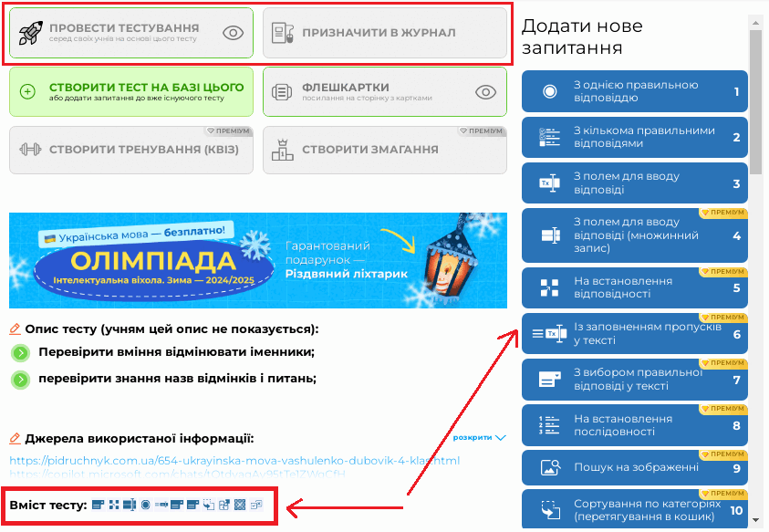769x532 pixels.
Task: Add question Пошук на зображенні
Action: [635, 468]
